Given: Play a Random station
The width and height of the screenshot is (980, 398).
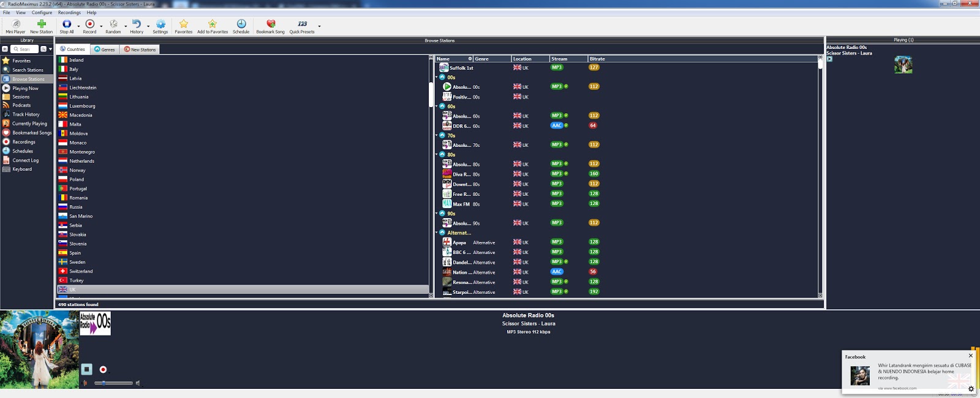Looking at the screenshot, I should coord(113,26).
